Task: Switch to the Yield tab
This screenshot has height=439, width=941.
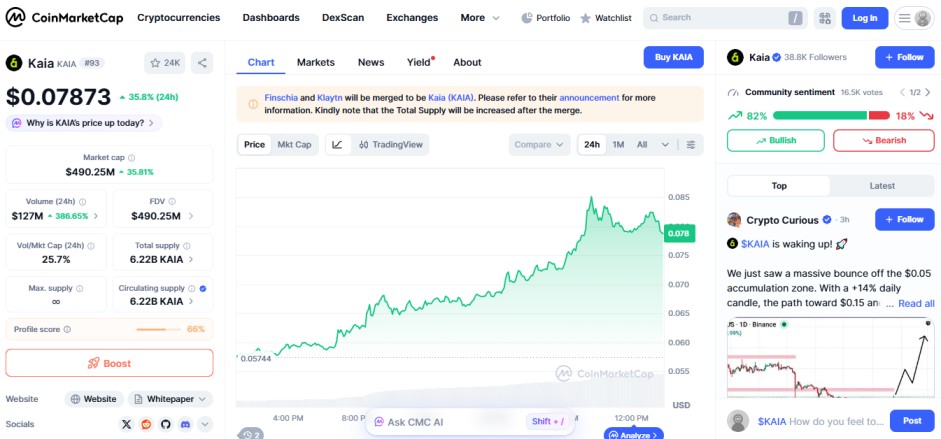Action: pyautogui.click(x=420, y=62)
